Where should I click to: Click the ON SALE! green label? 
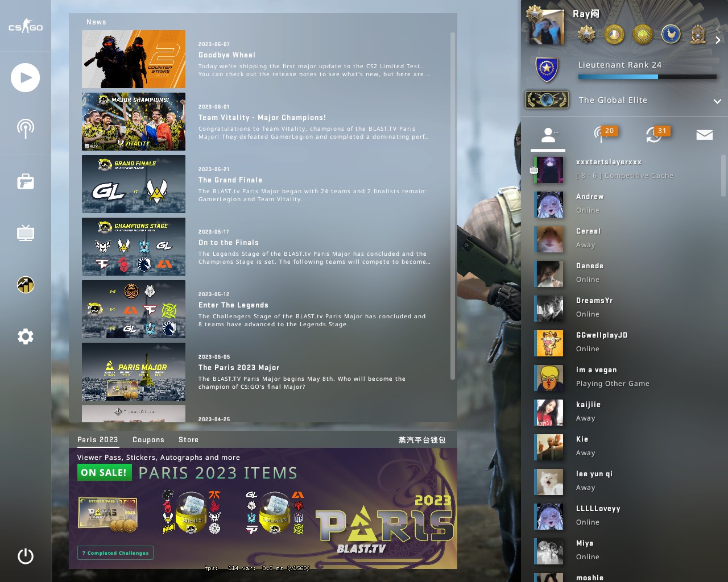[x=104, y=472]
